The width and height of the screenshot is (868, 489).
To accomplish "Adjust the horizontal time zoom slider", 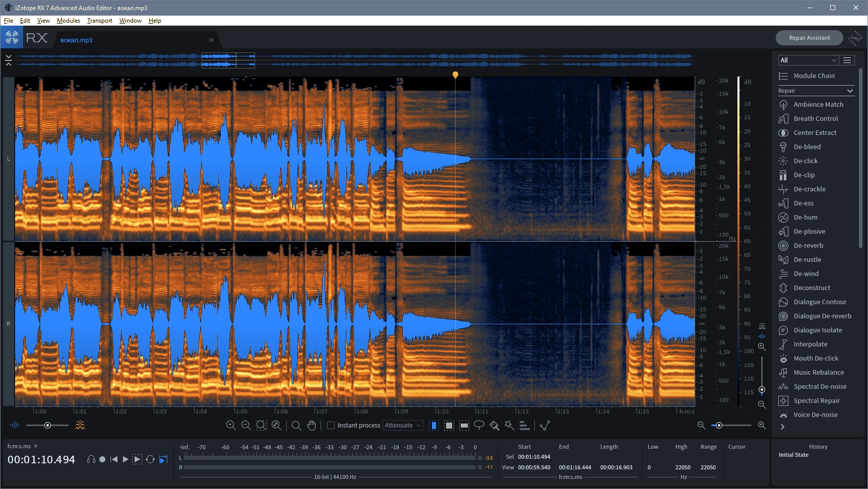I will tap(731, 426).
